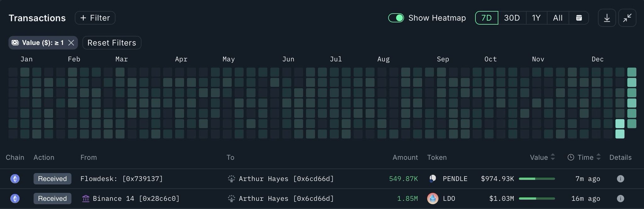Click the Reset Filters button
644x209 pixels.
[x=112, y=43]
